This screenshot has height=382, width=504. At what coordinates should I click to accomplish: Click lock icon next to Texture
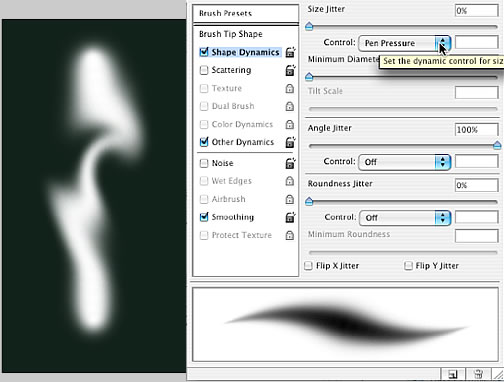coord(290,88)
